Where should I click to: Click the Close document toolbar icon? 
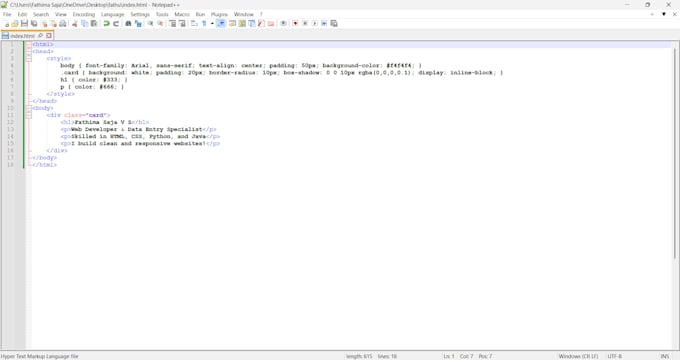[44, 23]
